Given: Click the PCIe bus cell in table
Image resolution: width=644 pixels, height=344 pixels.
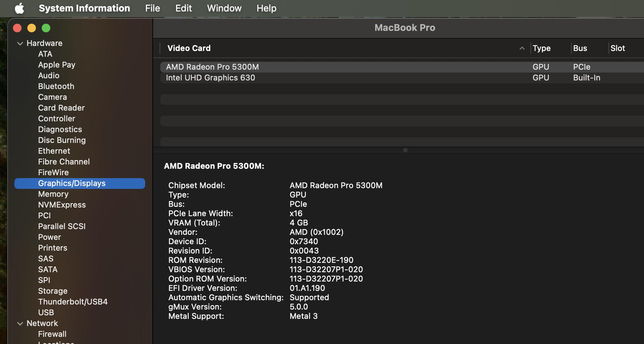Looking at the screenshot, I should pyautogui.click(x=581, y=67).
